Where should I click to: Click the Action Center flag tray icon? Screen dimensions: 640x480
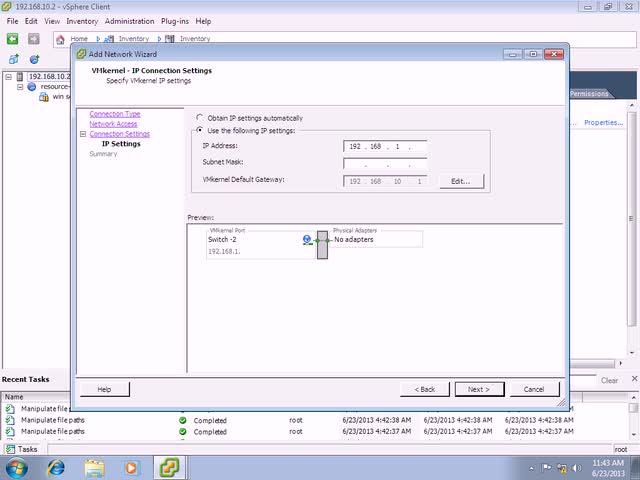pyautogui.click(x=547, y=468)
